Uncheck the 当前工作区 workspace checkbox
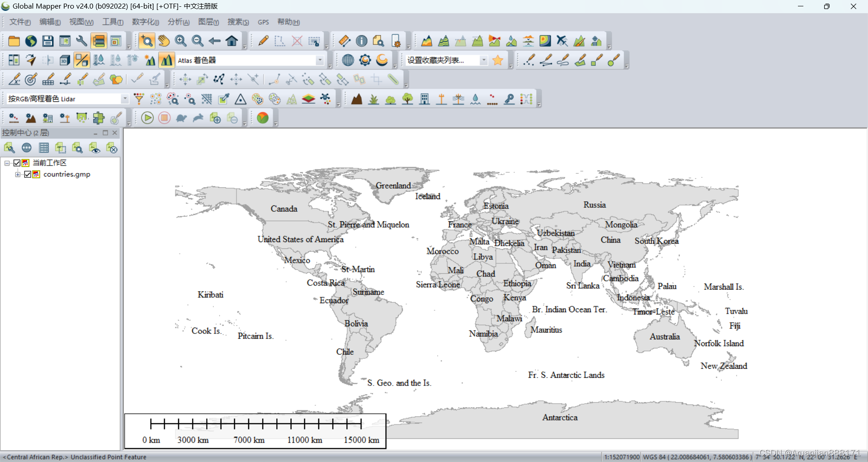868x462 pixels. point(17,163)
